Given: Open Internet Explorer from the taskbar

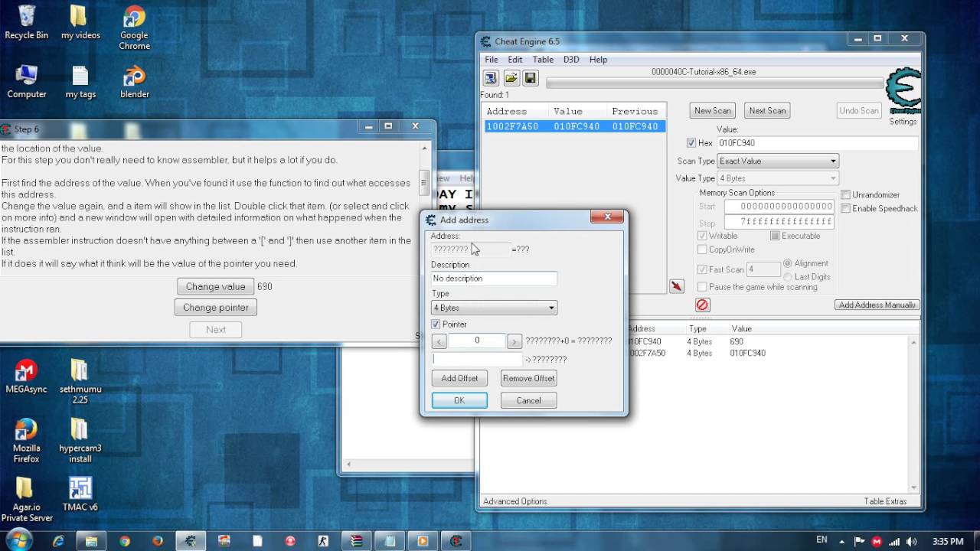Looking at the screenshot, I should click(x=58, y=540).
